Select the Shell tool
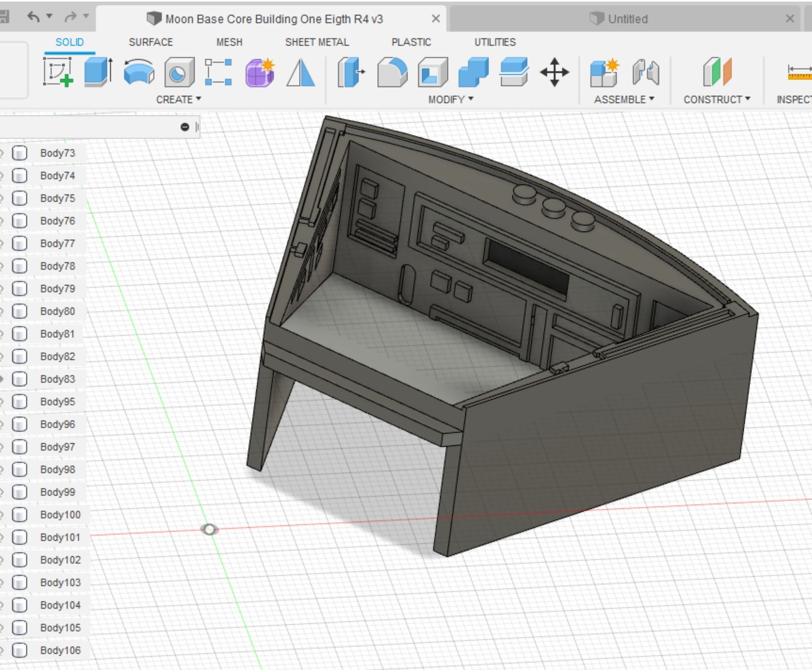The width and height of the screenshot is (812, 670). 433,72
